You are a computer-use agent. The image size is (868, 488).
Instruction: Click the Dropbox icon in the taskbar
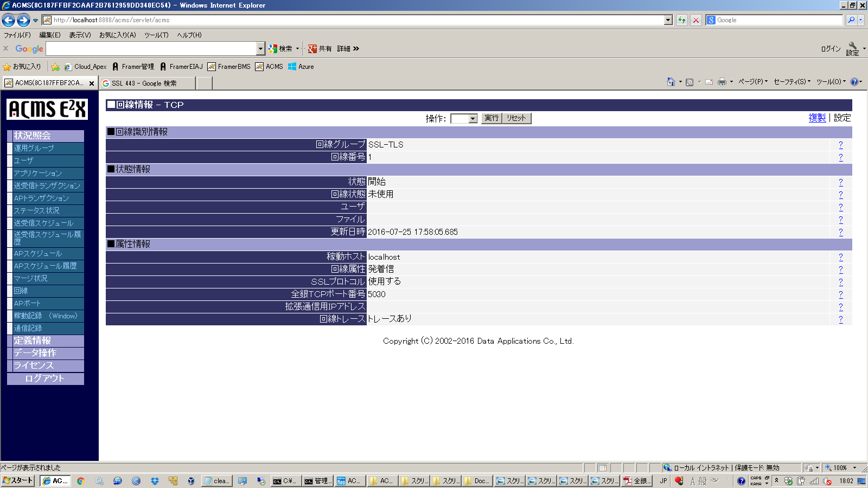pyautogui.click(x=155, y=481)
